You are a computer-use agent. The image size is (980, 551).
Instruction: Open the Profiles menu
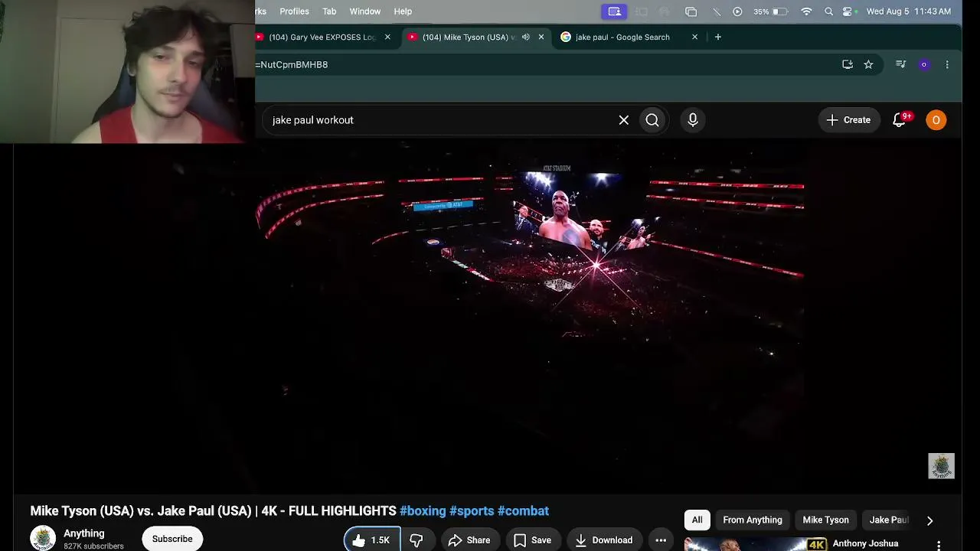coord(294,11)
